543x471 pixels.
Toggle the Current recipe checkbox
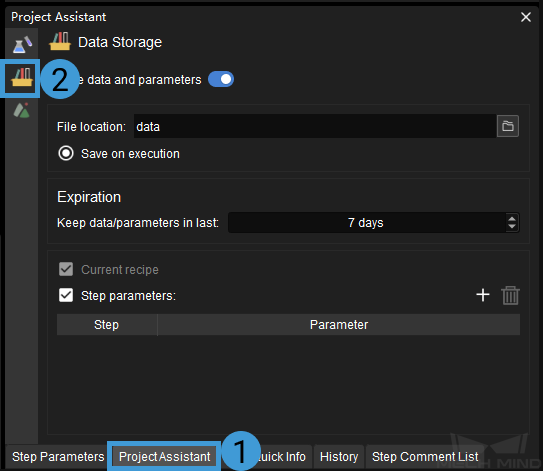click(66, 269)
